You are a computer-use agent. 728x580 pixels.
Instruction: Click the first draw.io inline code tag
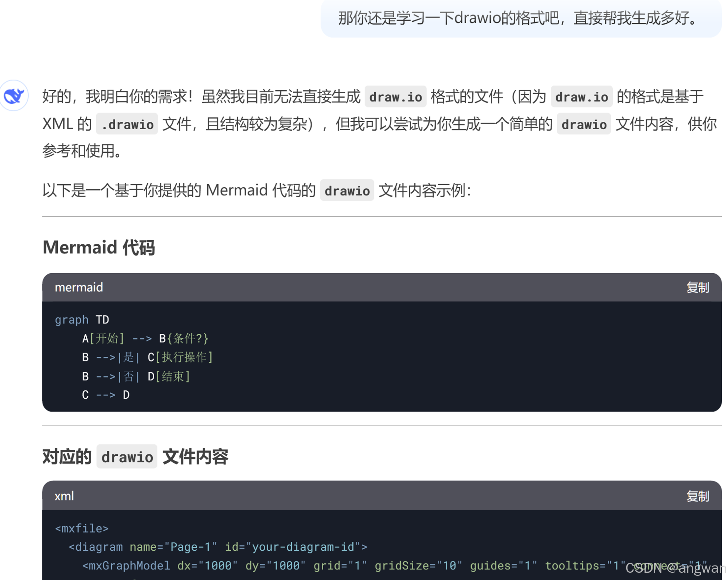click(395, 97)
